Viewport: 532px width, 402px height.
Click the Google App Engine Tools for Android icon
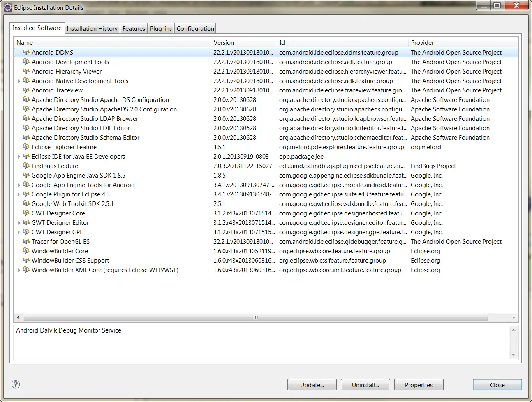[26, 185]
